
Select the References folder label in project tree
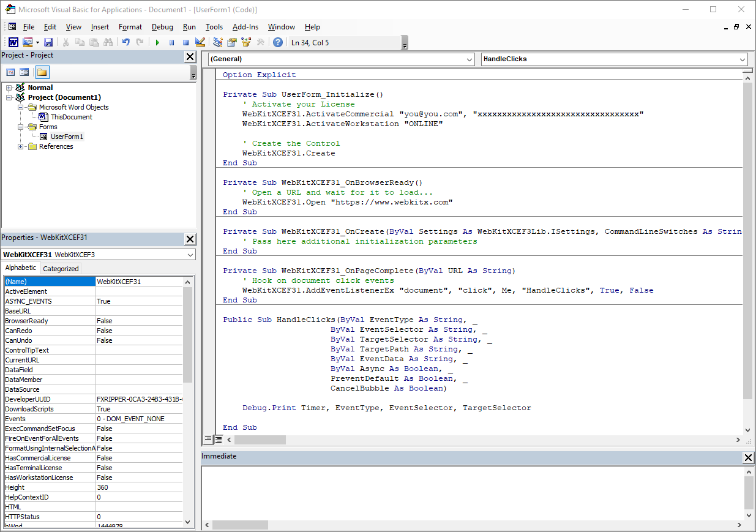coord(56,146)
